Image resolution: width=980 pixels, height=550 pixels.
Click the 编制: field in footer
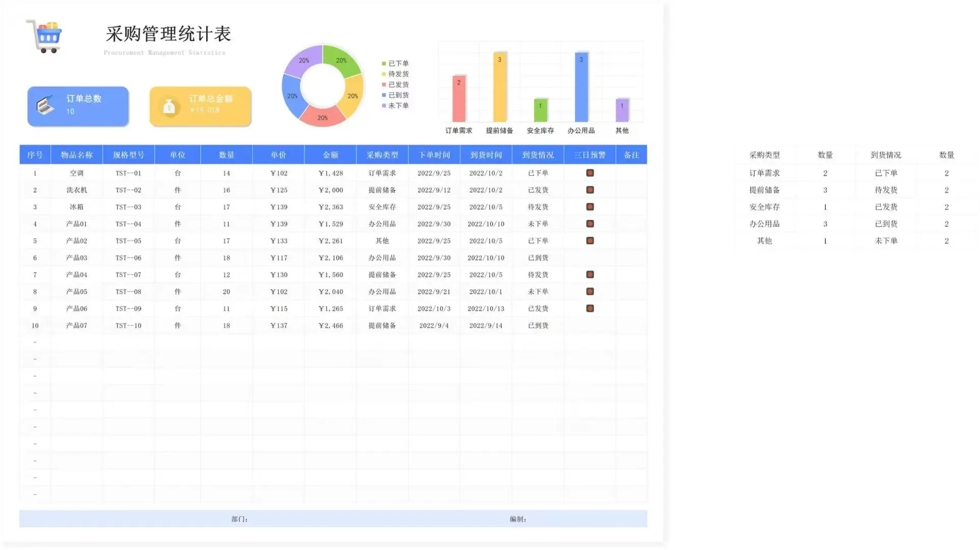(518, 519)
